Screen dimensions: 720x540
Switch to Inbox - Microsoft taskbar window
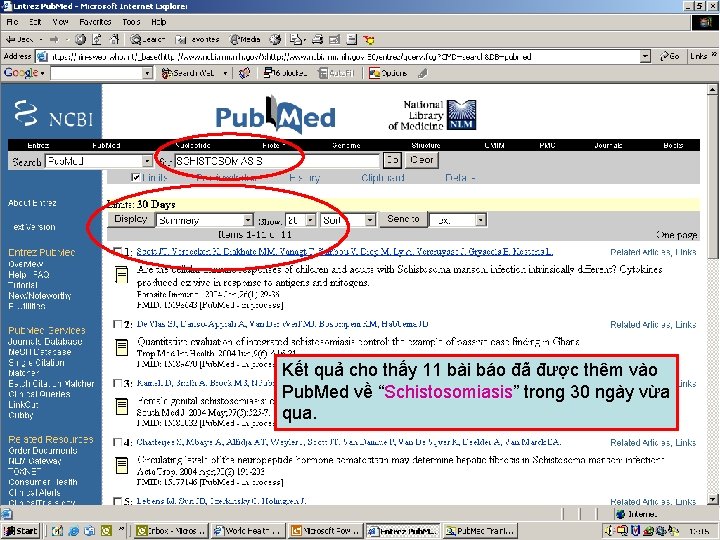(172, 531)
